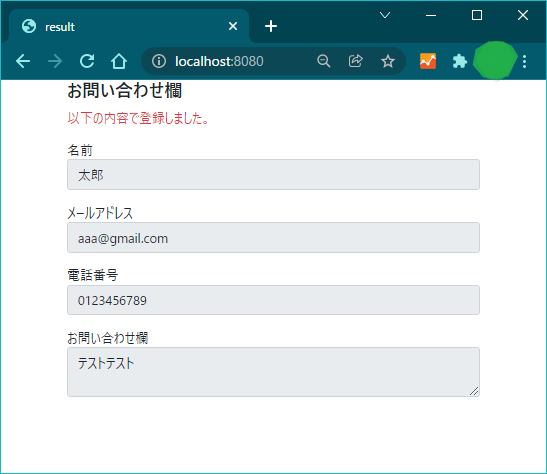The height and width of the screenshot is (474, 547).
Task: Expand the tab search chevron
Action: pos(385,15)
